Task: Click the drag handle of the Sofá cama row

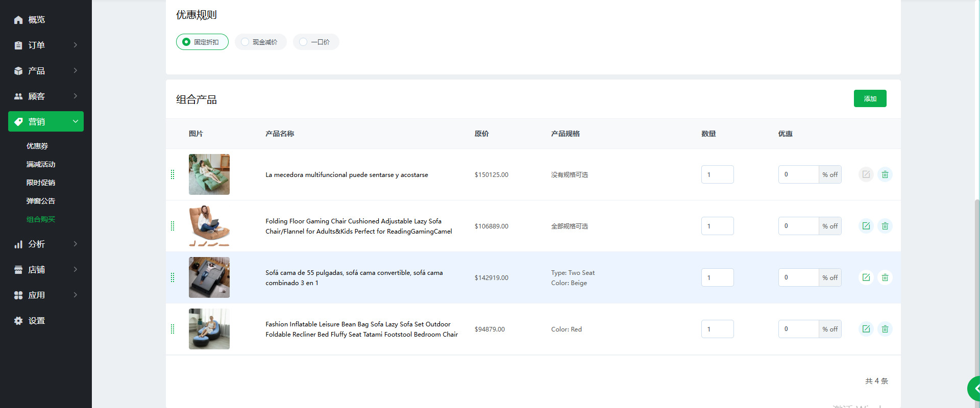Action: coord(173,277)
